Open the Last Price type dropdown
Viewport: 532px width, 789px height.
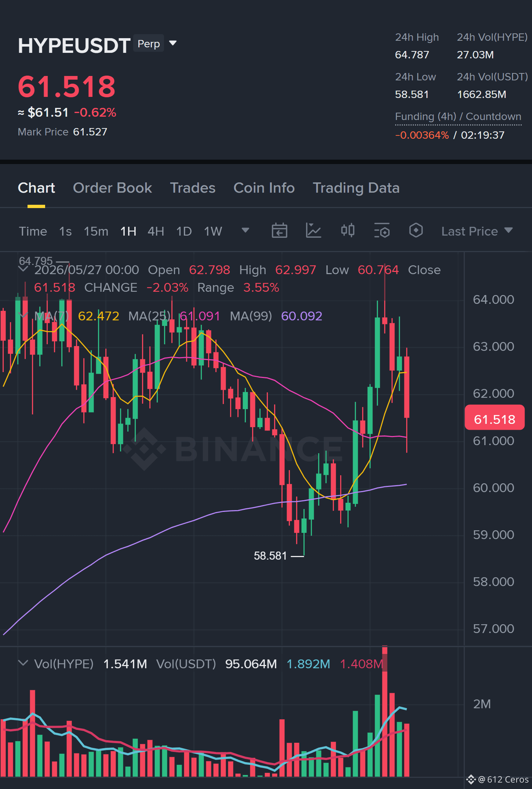(477, 231)
